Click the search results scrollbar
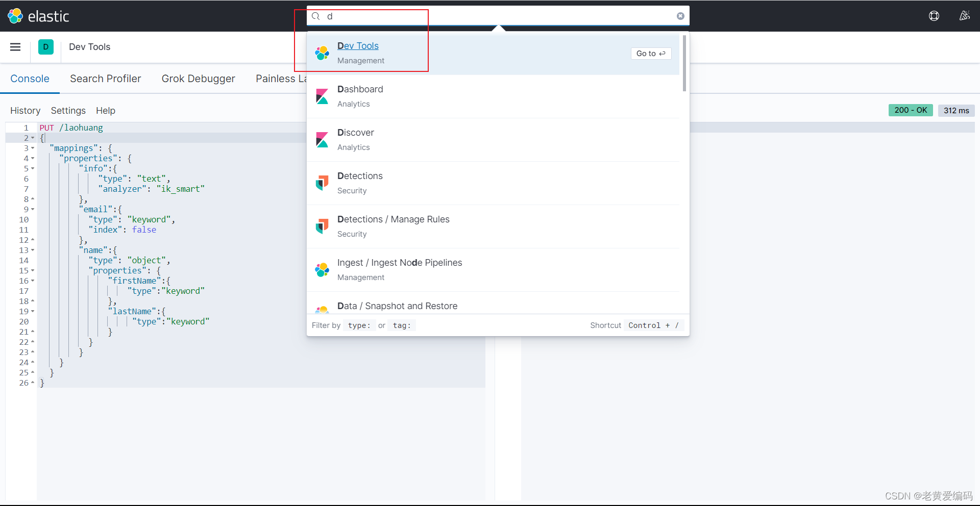This screenshot has width=980, height=506. [684, 63]
